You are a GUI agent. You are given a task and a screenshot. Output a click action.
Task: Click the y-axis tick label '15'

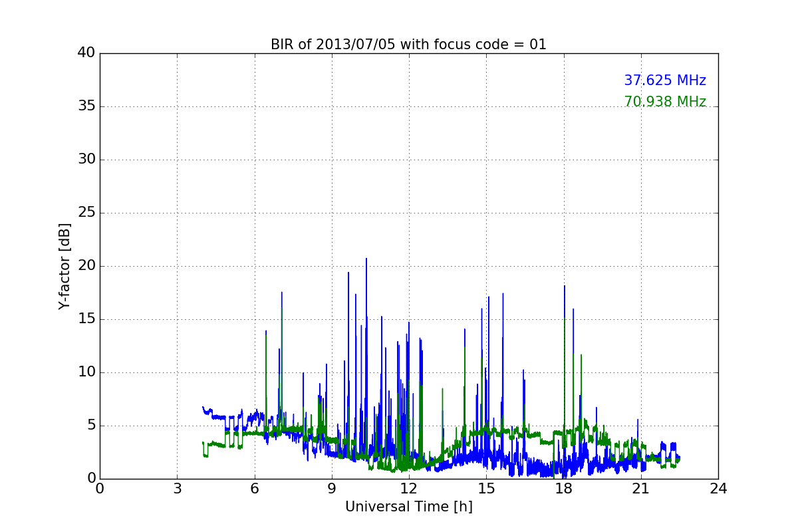coord(86,319)
